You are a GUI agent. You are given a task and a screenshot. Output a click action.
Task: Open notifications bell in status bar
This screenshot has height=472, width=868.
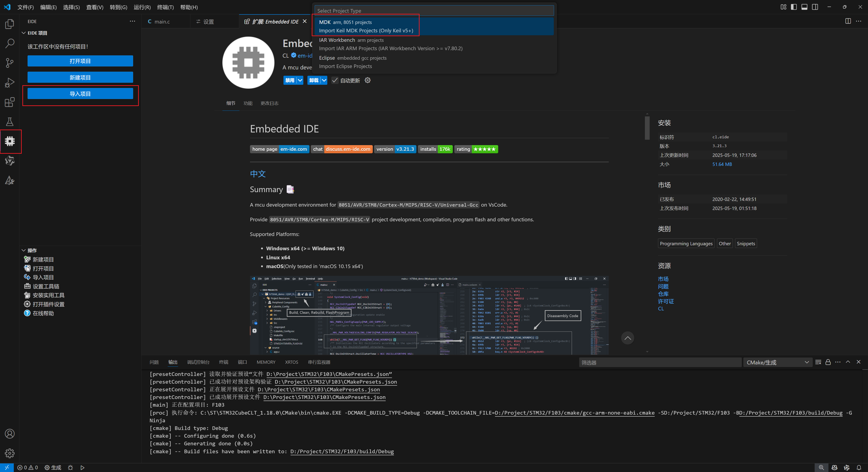859,468
